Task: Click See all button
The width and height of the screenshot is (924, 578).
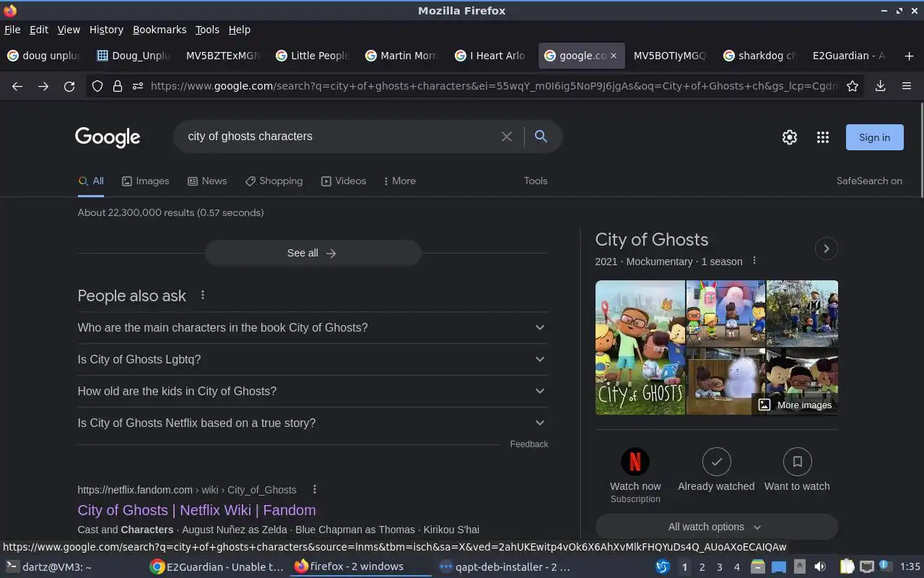Action: click(x=313, y=253)
